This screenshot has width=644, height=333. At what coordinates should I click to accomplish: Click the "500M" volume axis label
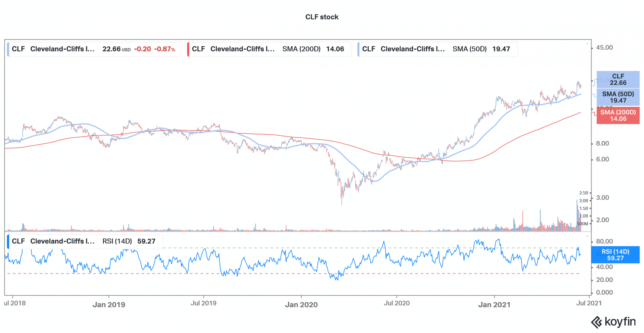[x=582, y=224]
